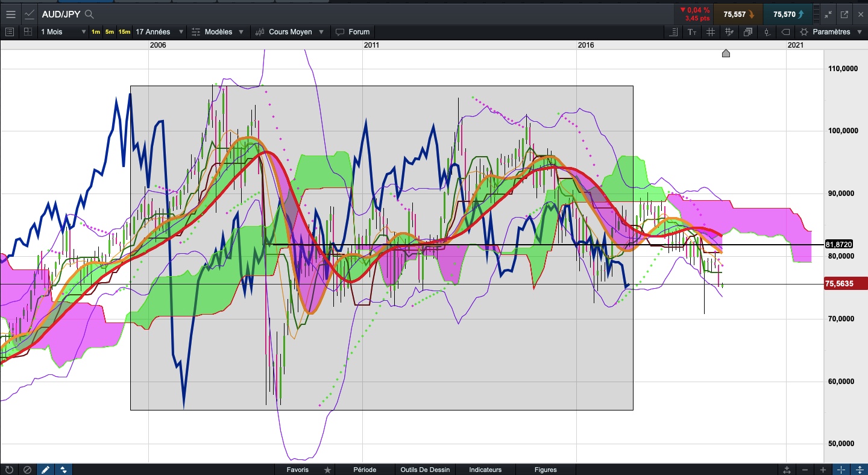Image resolution: width=868 pixels, height=475 pixels.
Task: Click the red 0,04 % change readout
Action: 694,10
